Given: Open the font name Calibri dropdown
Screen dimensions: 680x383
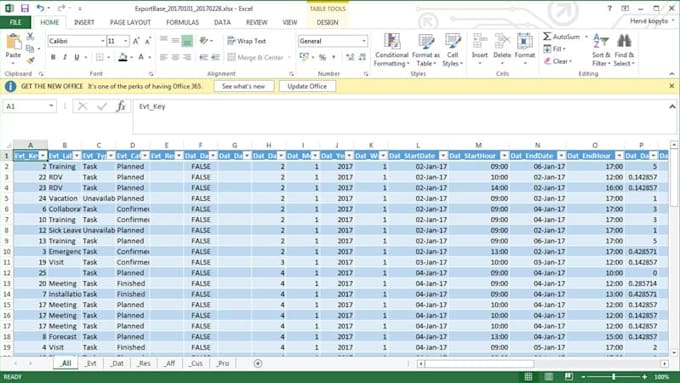Looking at the screenshot, I should (103, 41).
